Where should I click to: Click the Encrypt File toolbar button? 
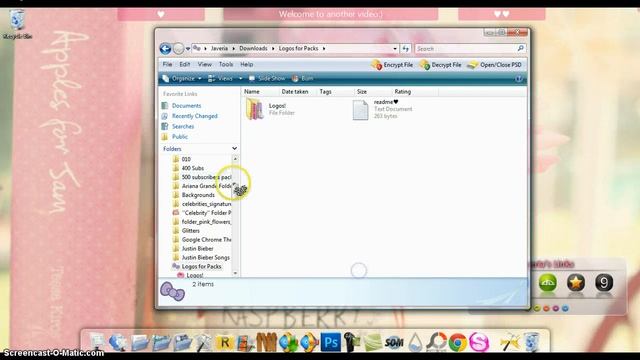coord(392,65)
